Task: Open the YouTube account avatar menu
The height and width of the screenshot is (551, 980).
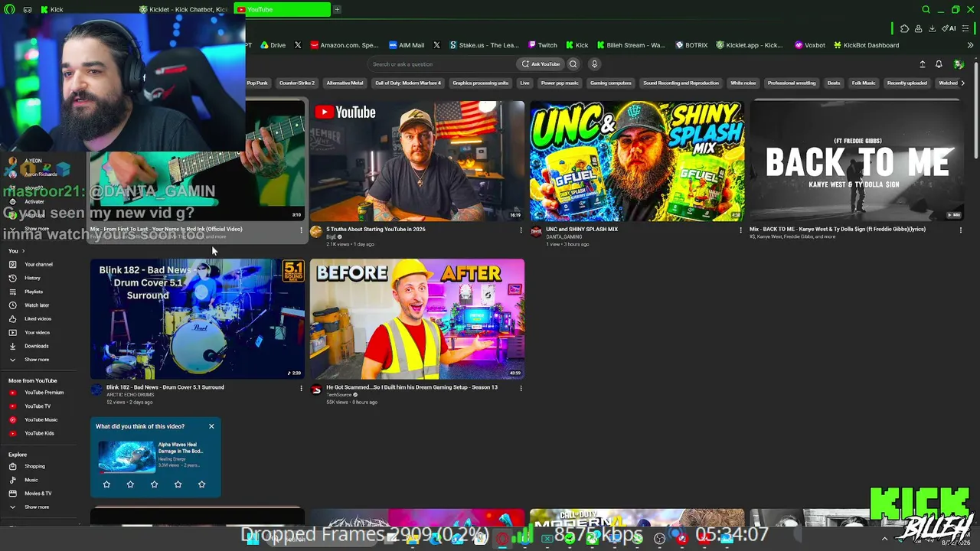Action: tap(958, 64)
